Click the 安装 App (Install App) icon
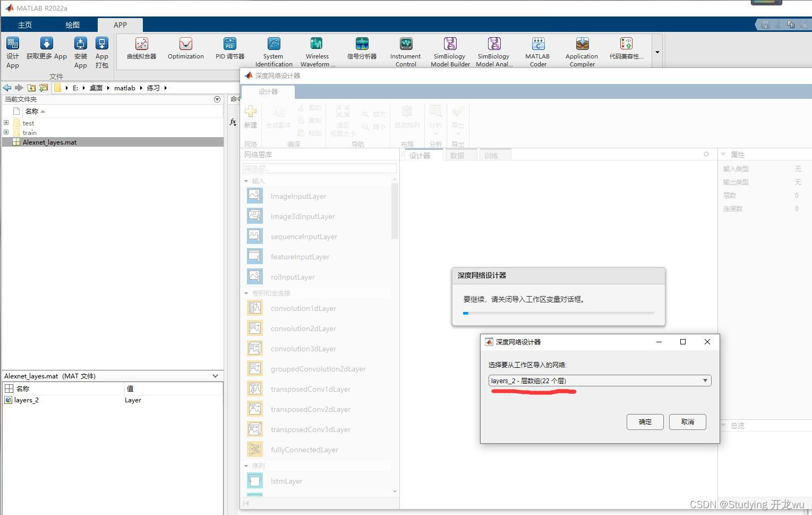 click(80, 52)
